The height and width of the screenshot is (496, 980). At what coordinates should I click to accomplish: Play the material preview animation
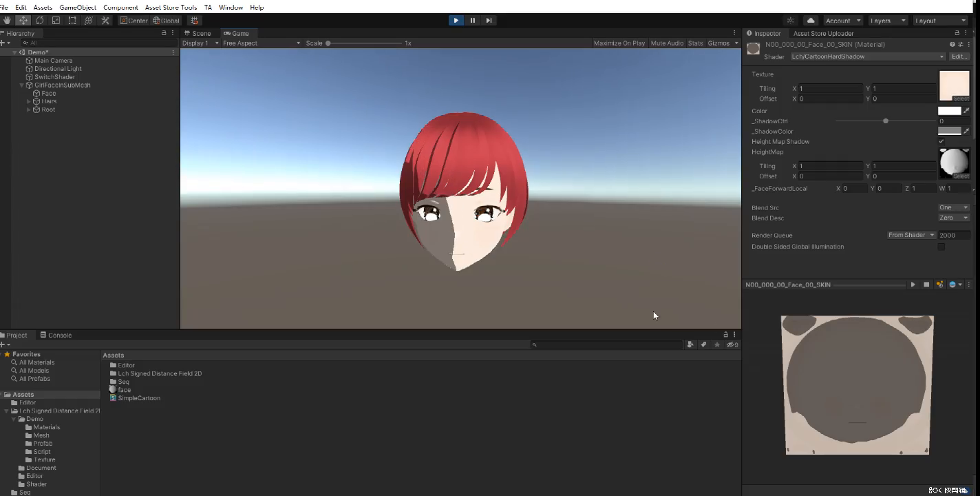(913, 285)
